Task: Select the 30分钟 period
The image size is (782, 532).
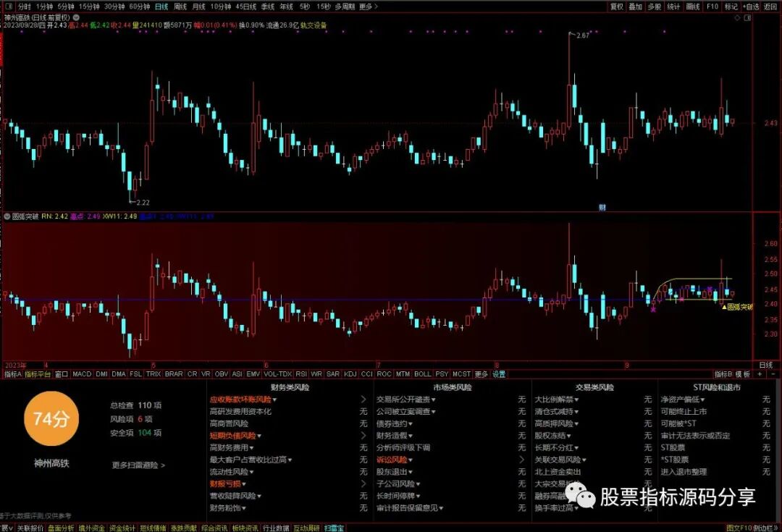Action: (114, 7)
